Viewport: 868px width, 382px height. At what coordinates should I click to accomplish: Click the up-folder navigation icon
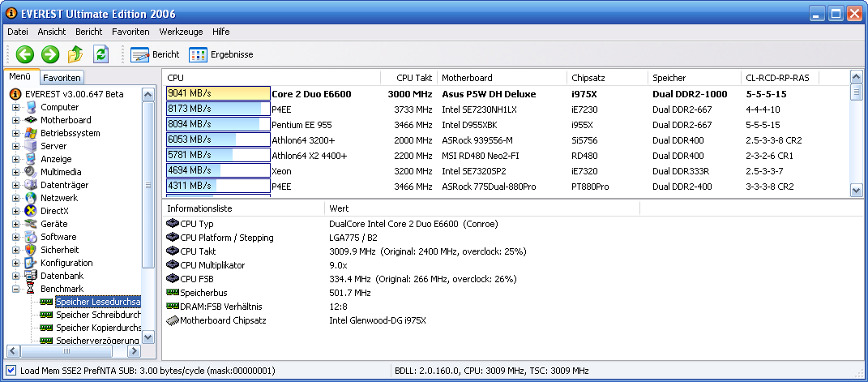coord(75,54)
